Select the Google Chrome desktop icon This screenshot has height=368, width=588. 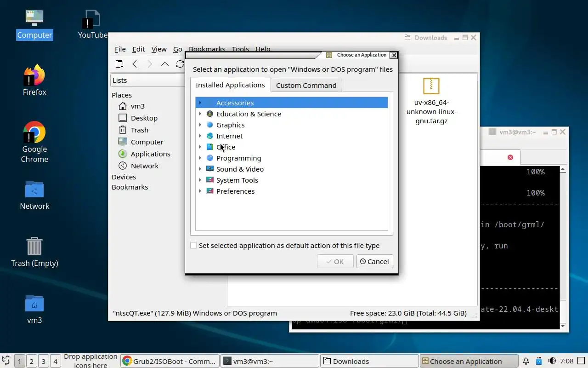click(x=34, y=142)
